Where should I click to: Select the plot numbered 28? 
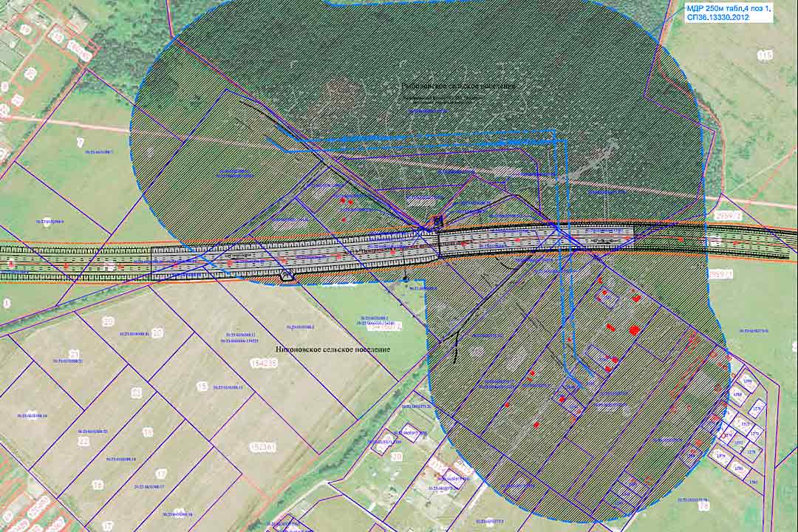pos(30,73)
